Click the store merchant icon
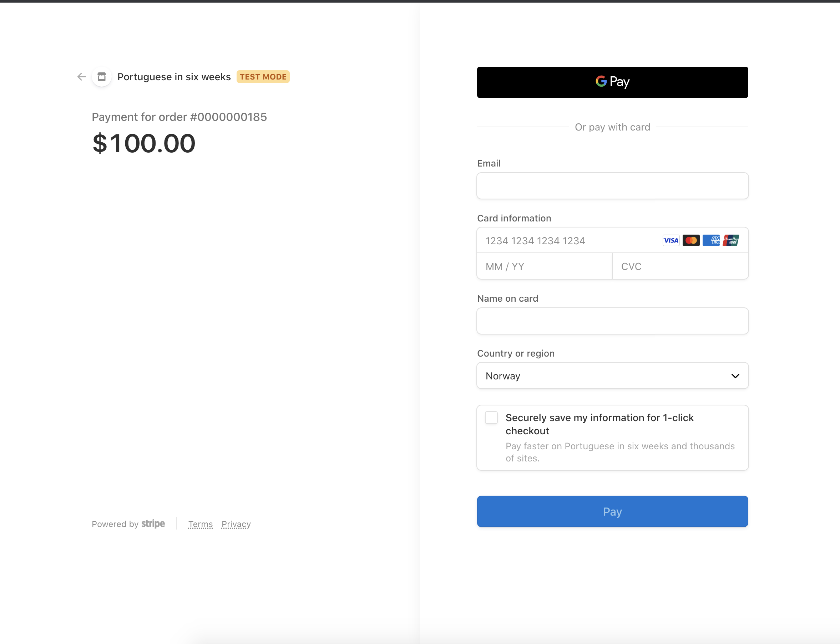840x644 pixels. tap(102, 77)
